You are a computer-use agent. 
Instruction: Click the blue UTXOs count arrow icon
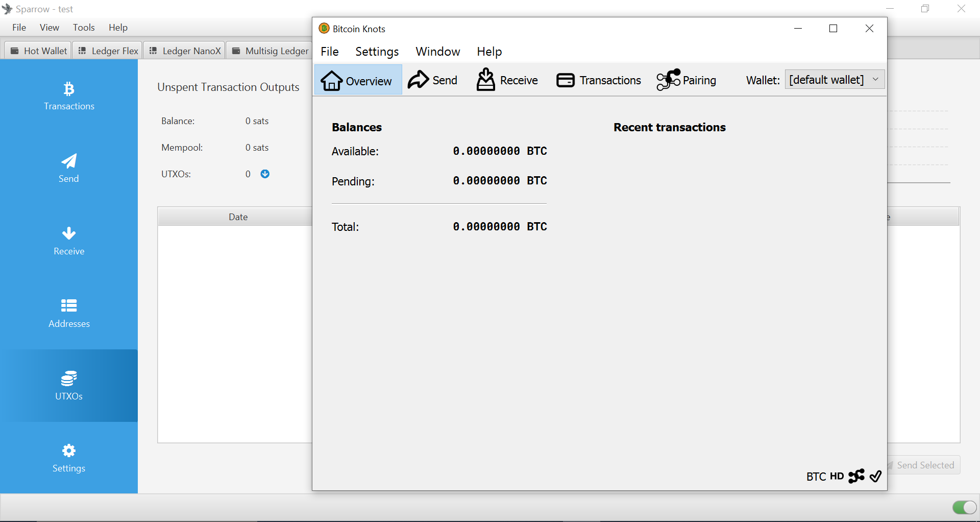click(265, 174)
